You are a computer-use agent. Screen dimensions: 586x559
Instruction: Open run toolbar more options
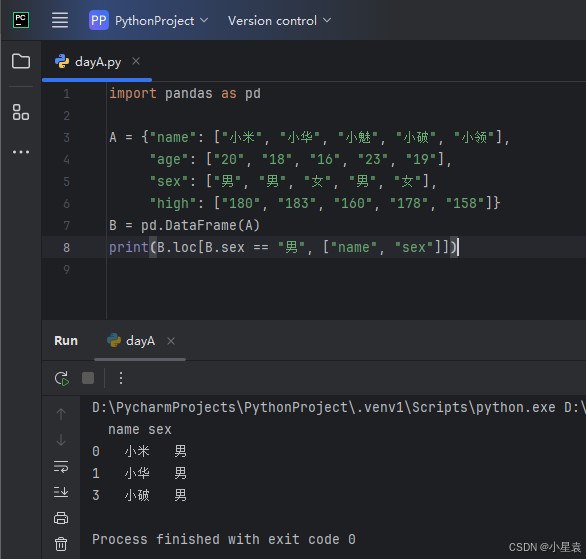121,378
